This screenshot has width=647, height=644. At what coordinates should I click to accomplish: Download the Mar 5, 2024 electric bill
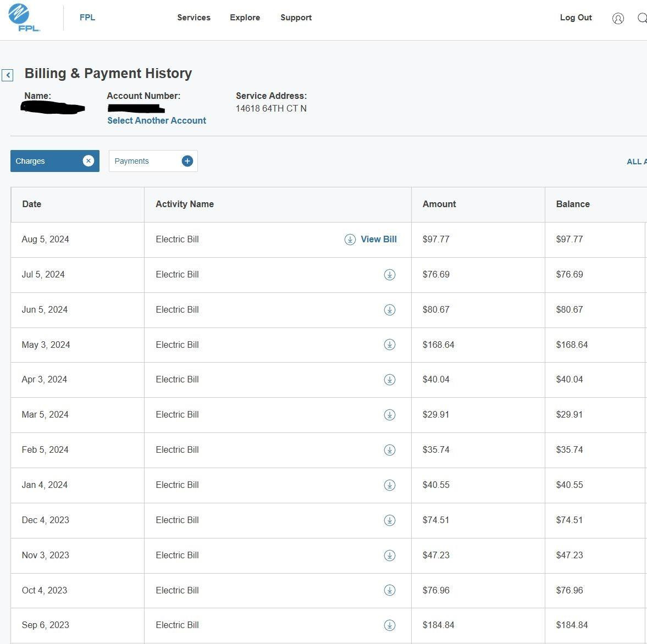click(x=390, y=415)
